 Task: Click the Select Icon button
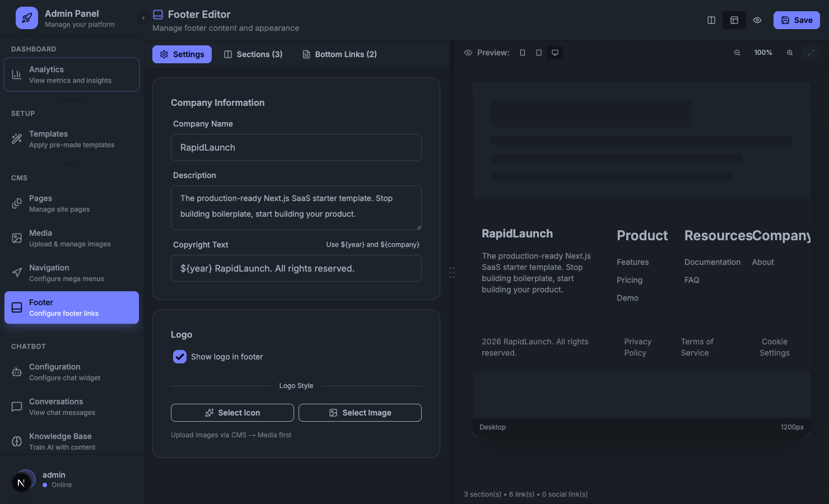point(232,413)
